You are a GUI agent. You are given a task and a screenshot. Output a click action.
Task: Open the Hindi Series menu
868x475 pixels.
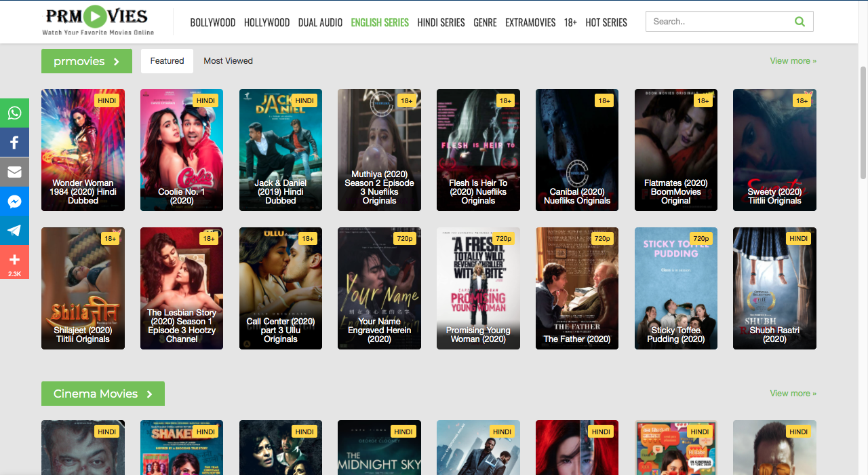441,22
